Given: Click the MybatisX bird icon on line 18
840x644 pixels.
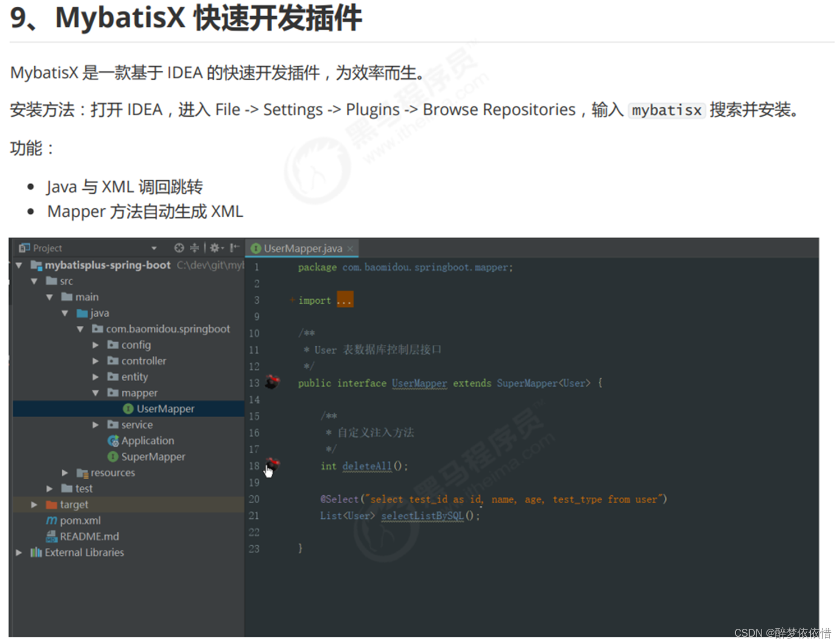Looking at the screenshot, I should coord(273,464).
